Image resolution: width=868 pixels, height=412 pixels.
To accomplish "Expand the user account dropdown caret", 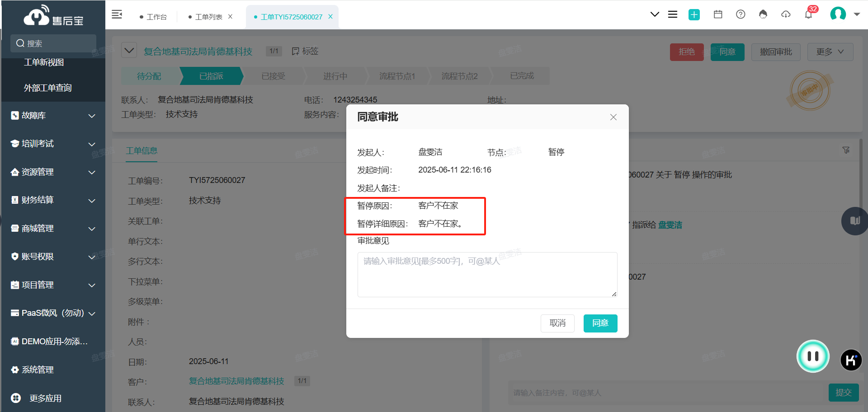I will pos(857,14).
